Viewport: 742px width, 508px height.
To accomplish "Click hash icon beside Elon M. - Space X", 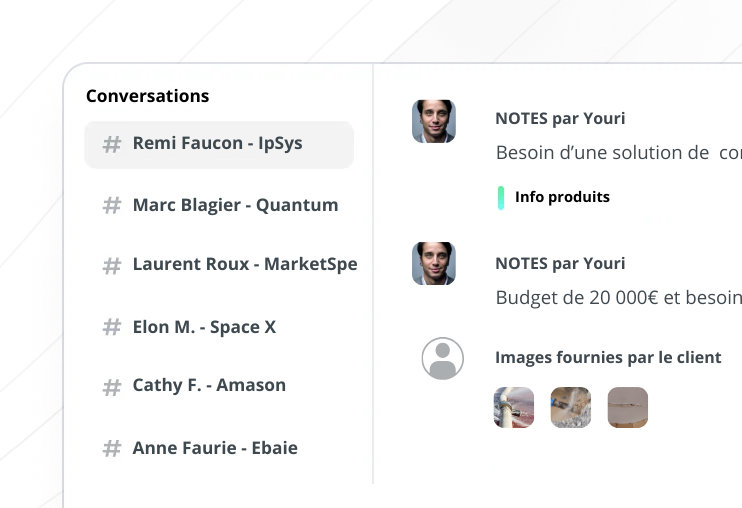I will (112, 328).
